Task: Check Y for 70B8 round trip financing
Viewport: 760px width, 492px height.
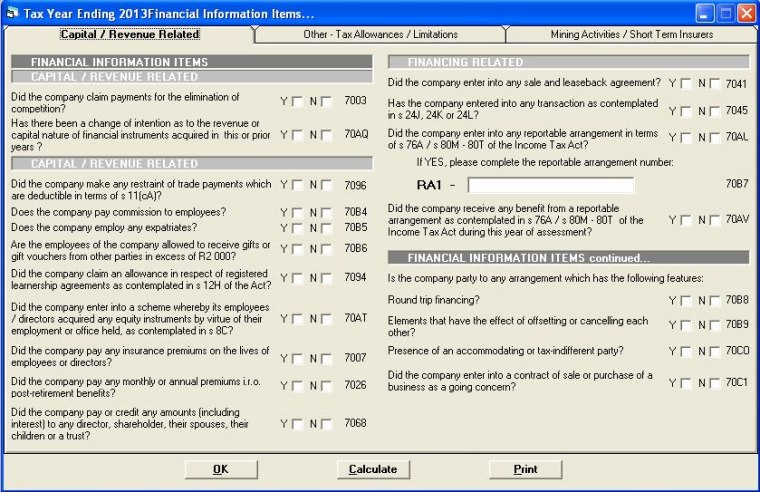Action: (686, 301)
